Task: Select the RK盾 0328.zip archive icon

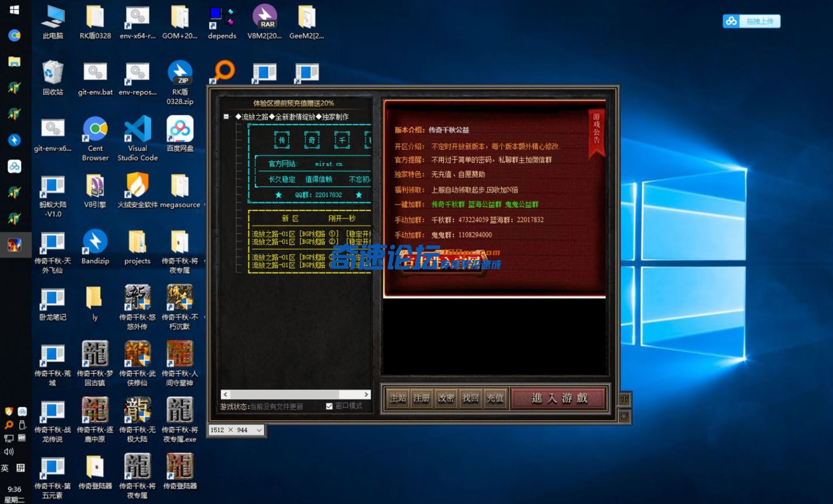Action: [180, 83]
